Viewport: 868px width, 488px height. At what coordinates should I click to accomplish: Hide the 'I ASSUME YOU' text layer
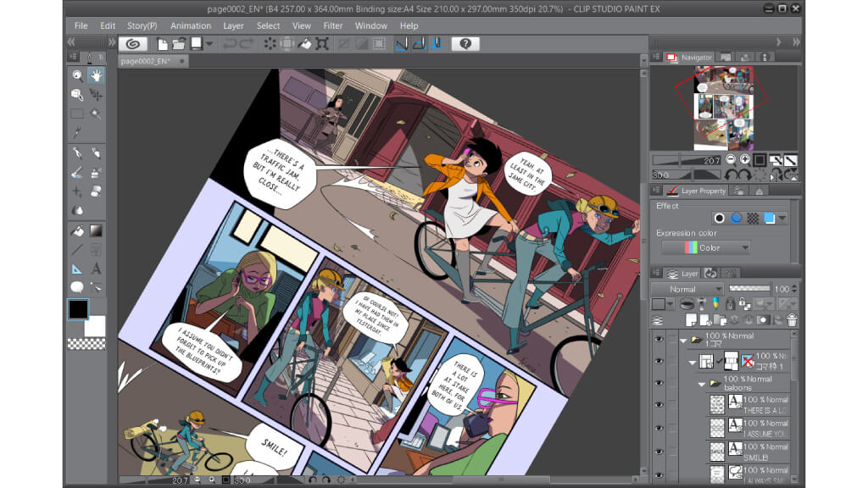659,428
